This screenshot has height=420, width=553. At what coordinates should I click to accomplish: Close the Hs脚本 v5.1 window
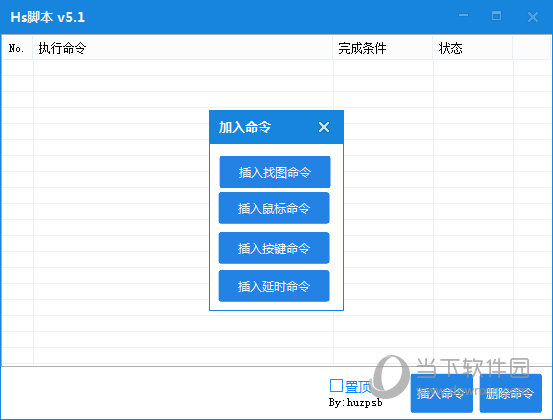tap(533, 17)
